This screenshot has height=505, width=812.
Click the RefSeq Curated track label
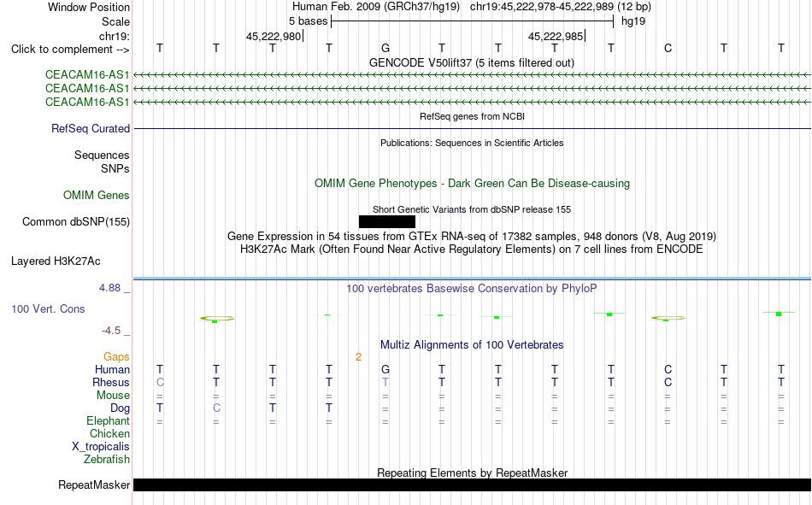click(90, 128)
